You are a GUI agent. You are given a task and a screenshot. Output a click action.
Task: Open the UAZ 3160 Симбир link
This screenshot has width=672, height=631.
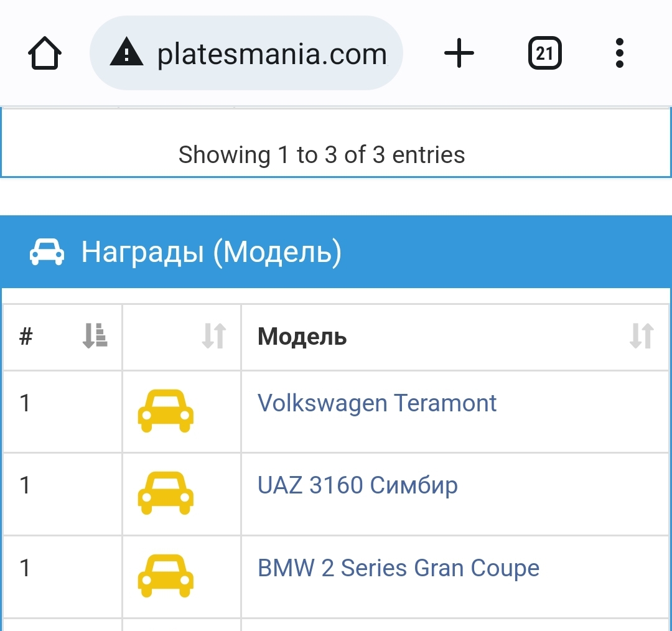tap(357, 485)
